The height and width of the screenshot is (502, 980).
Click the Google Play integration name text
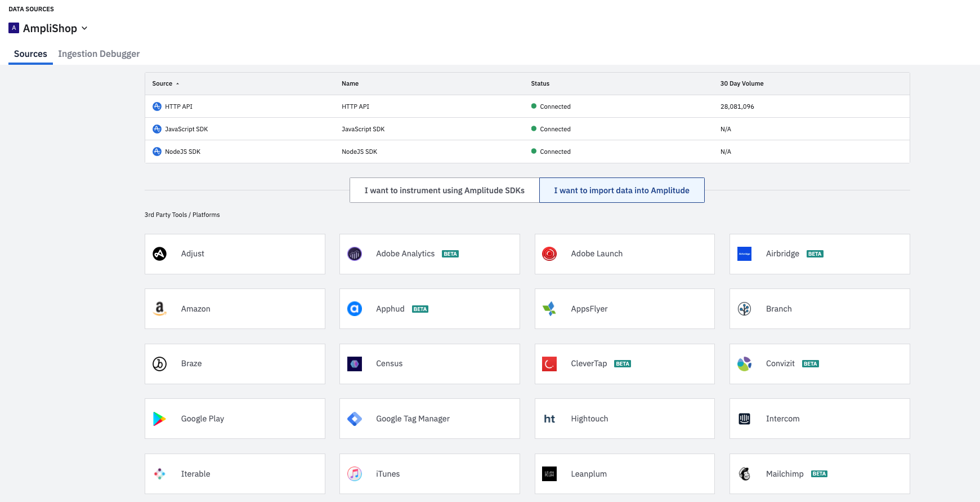(203, 419)
